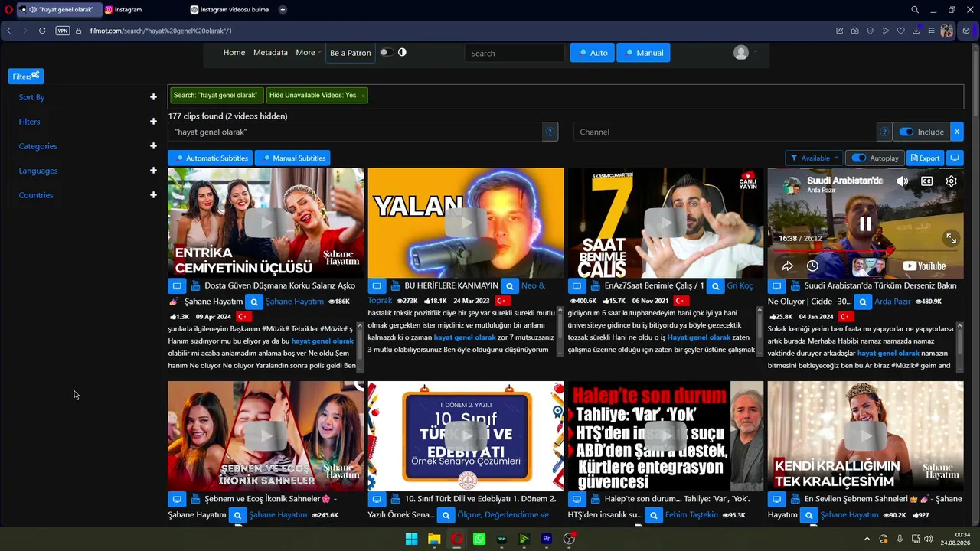Click search icon beside Fehim Taştekin
The image size is (980, 551).
pos(654,515)
